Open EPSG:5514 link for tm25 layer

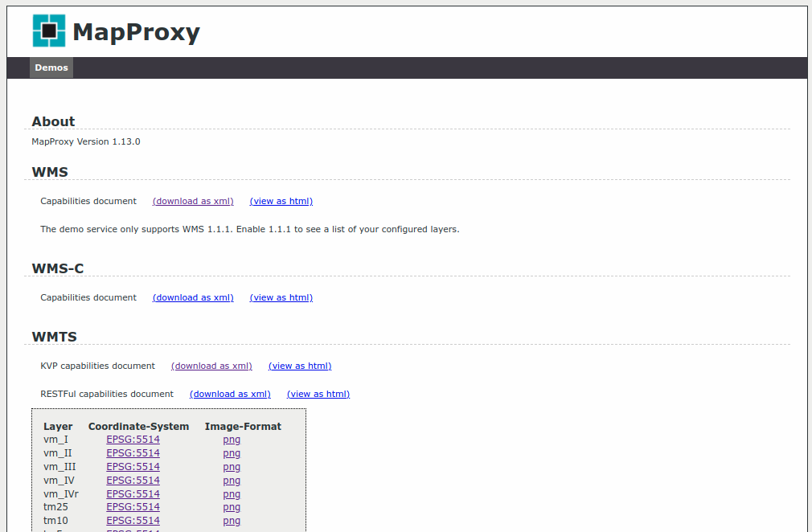(x=133, y=507)
